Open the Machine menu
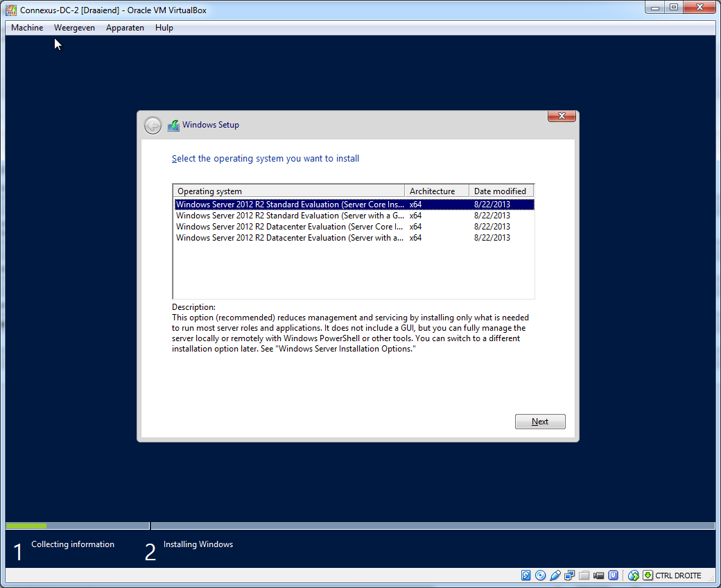Image resolution: width=721 pixels, height=588 pixels. (27, 28)
